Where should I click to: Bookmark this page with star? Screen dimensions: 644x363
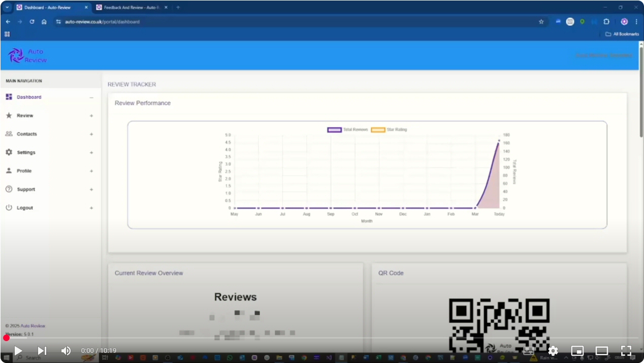(x=541, y=22)
